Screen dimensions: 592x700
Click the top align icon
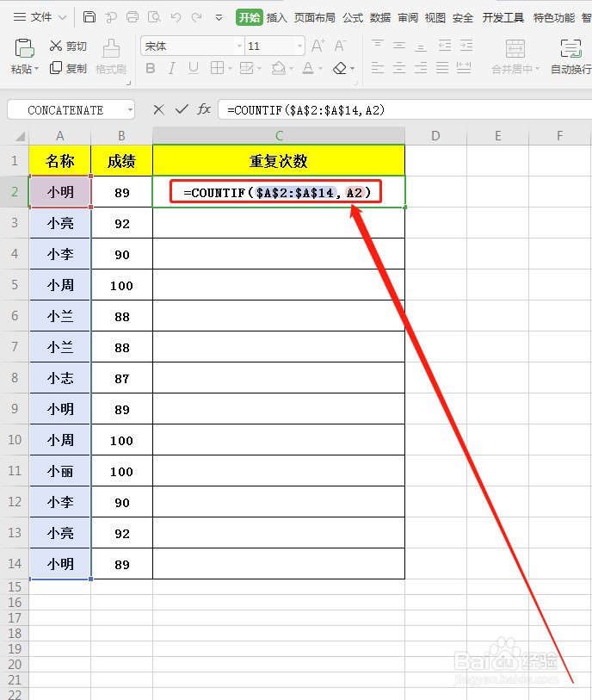(x=378, y=46)
